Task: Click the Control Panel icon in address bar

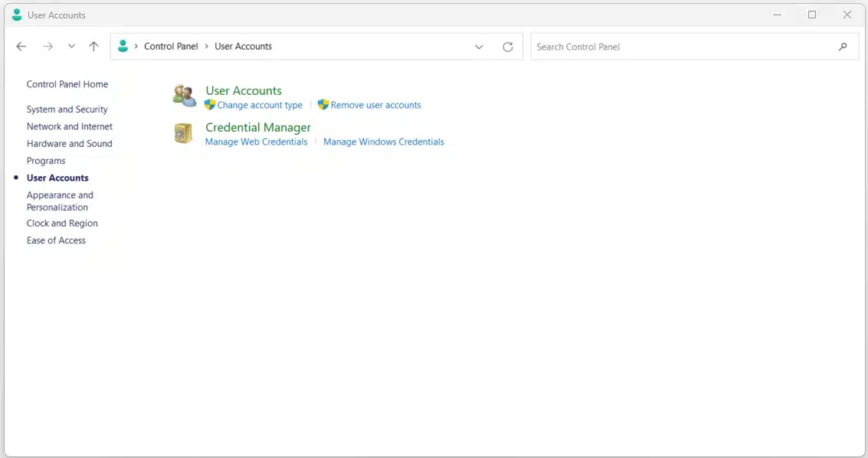Action: pyautogui.click(x=123, y=46)
